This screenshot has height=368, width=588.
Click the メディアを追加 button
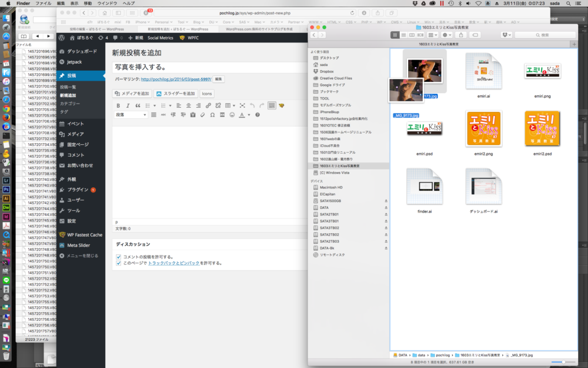132,93
